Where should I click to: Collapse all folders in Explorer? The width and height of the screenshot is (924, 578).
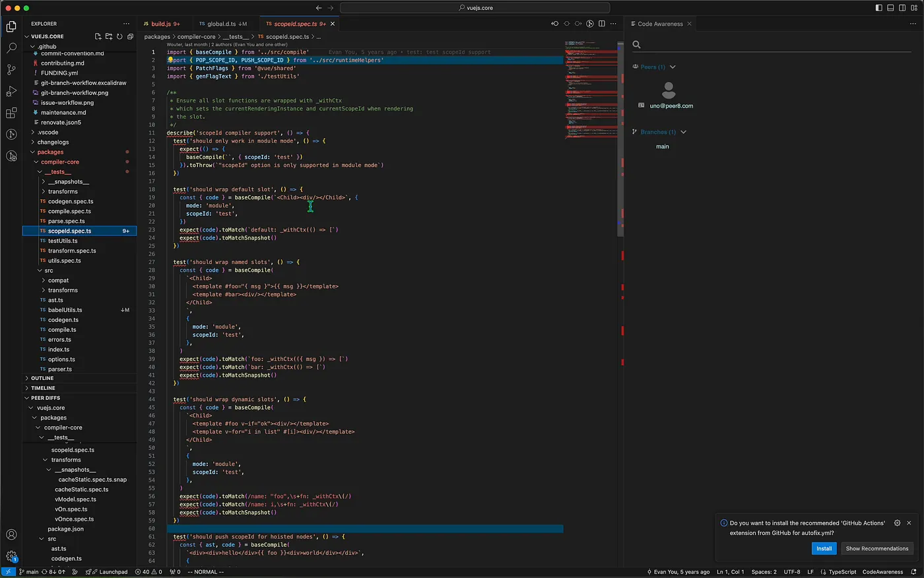tap(130, 36)
